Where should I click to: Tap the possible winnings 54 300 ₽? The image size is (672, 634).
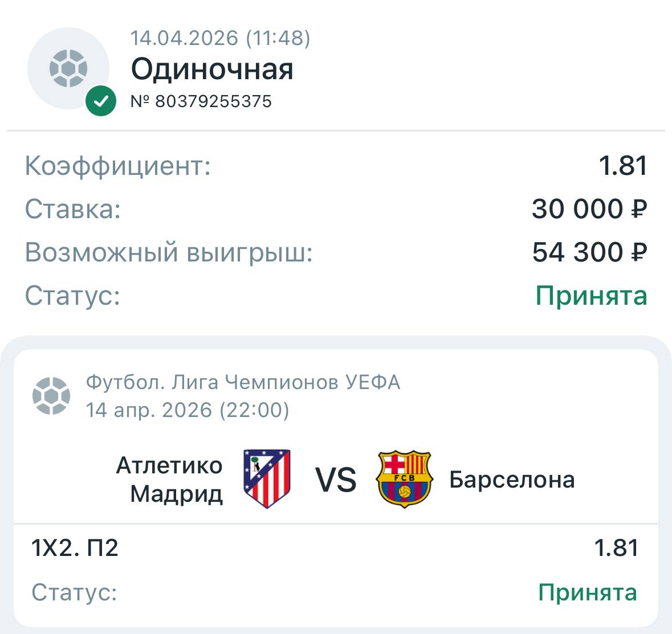589,252
